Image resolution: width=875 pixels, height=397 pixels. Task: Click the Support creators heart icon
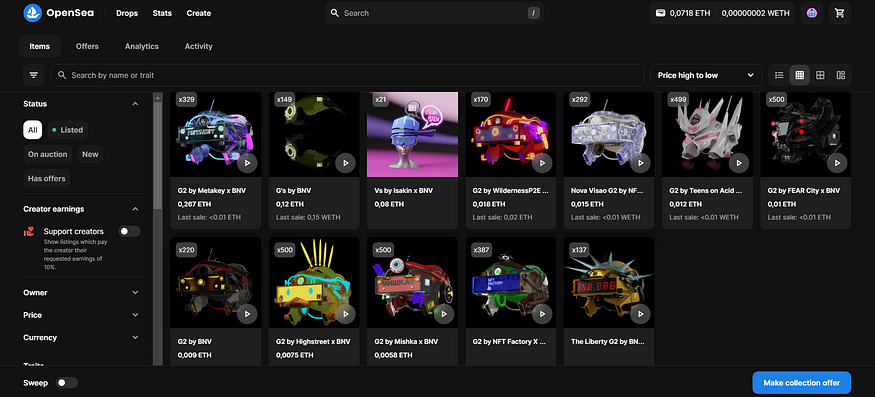click(x=29, y=231)
